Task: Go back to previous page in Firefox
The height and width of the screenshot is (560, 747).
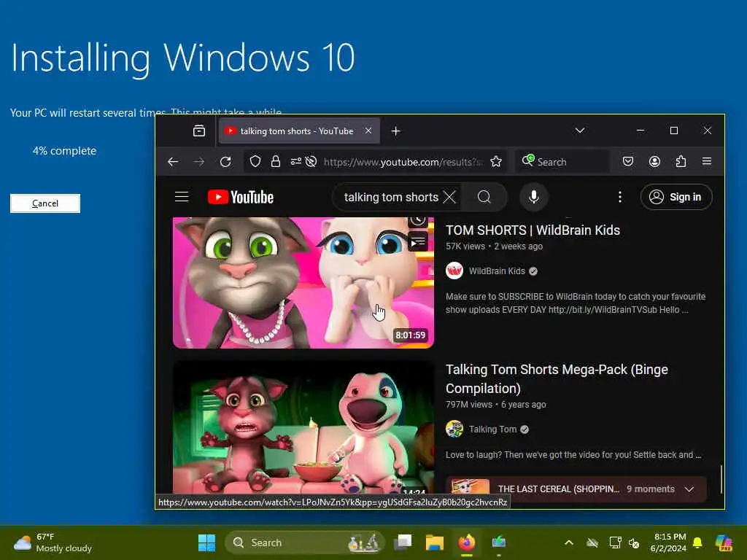Action: 173,162
